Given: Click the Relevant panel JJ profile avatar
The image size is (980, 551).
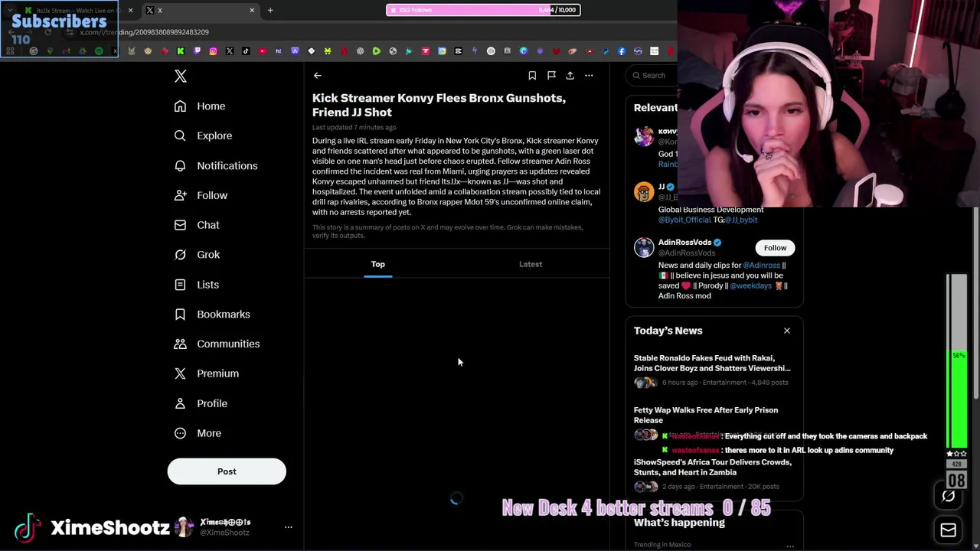Looking at the screenshot, I should [644, 191].
